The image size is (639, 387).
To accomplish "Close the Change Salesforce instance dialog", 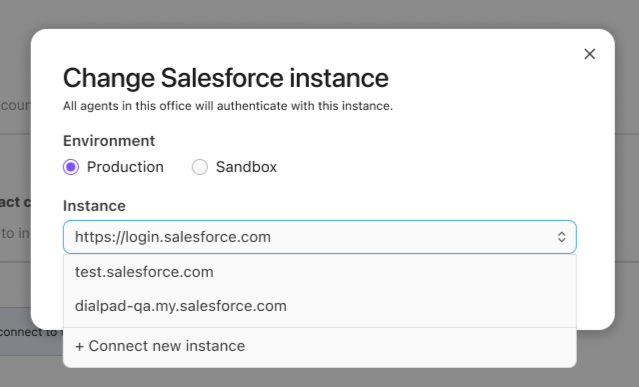I will tap(589, 54).
